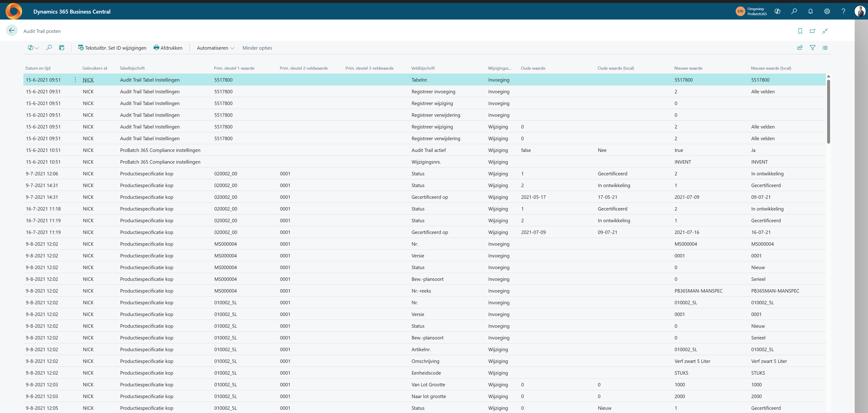The height and width of the screenshot is (413, 868).
Task: Click the collapse page icon
Action: (825, 31)
